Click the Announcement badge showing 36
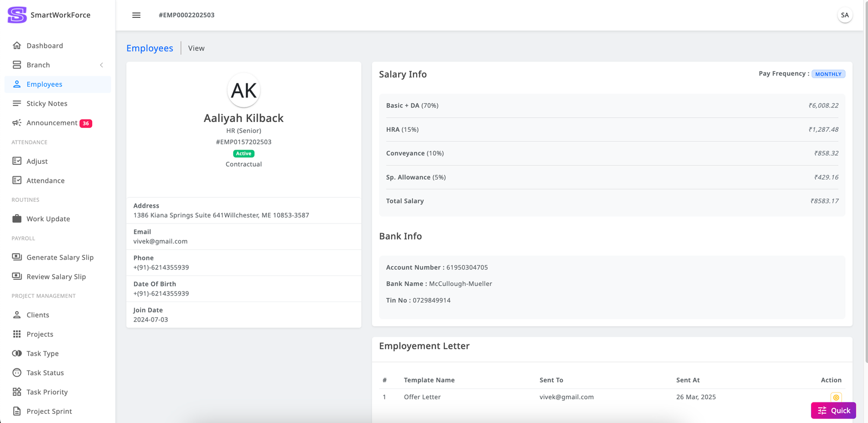The width and height of the screenshot is (868, 423). click(x=86, y=124)
